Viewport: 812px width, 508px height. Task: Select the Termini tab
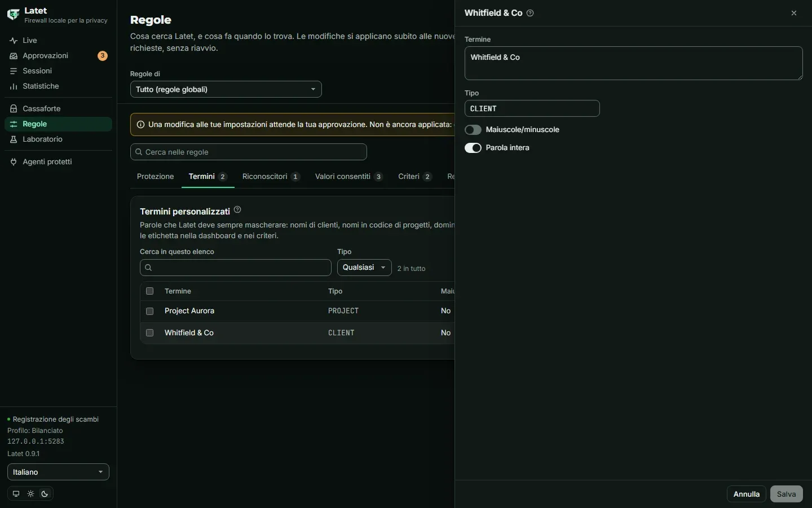[x=208, y=177]
